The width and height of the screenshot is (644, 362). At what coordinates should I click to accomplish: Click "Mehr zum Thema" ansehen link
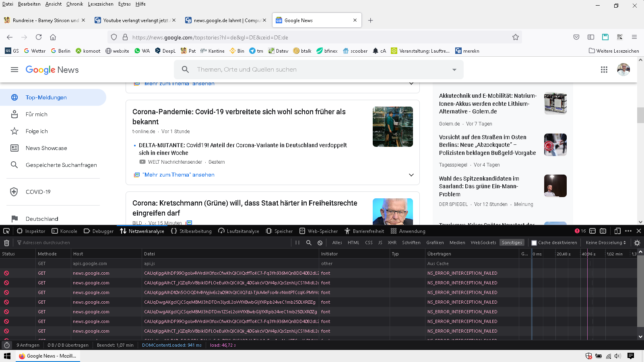pos(178,175)
